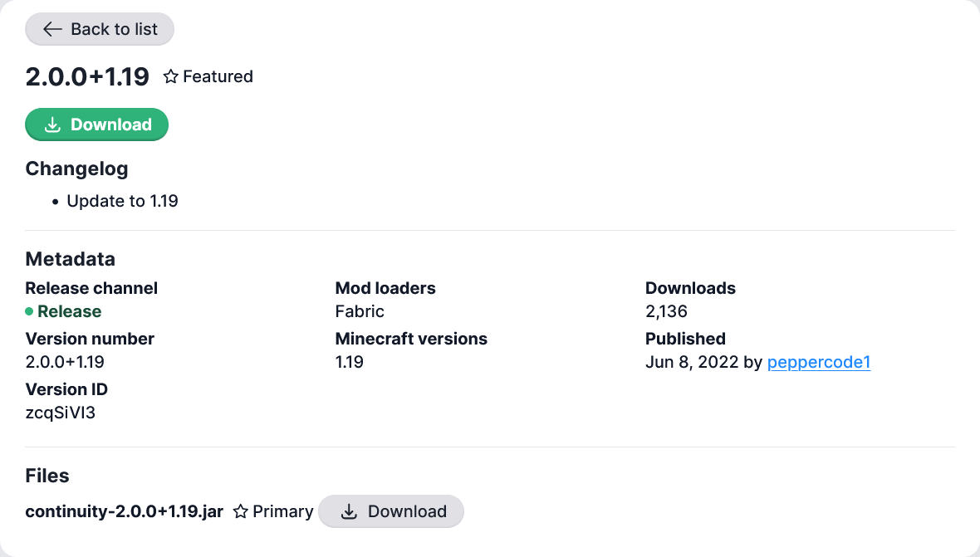
Task: Click the Changelog section heading
Action: (x=76, y=169)
